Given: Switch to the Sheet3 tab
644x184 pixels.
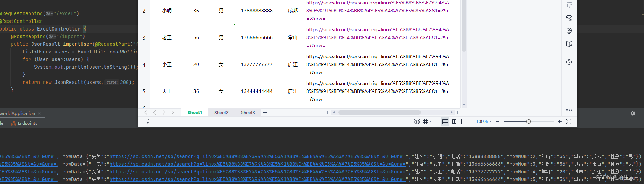Looking at the screenshot, I should [x=248, y=112].
